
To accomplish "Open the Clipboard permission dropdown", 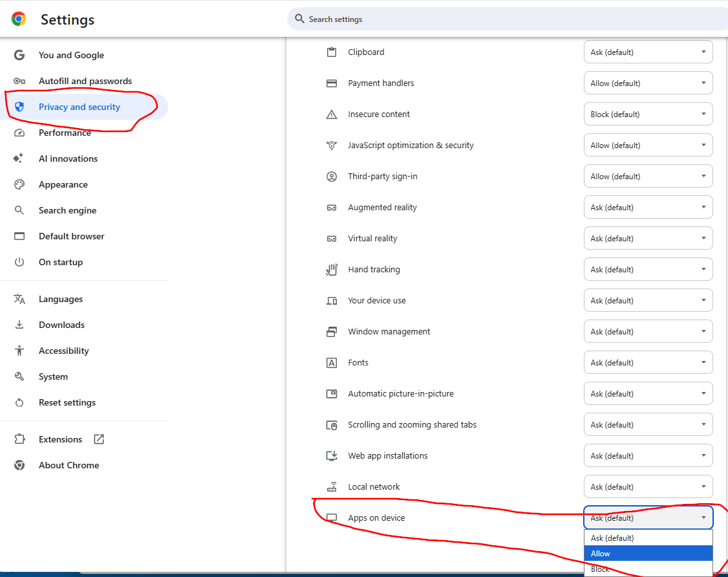I will [x=648, y=52].
